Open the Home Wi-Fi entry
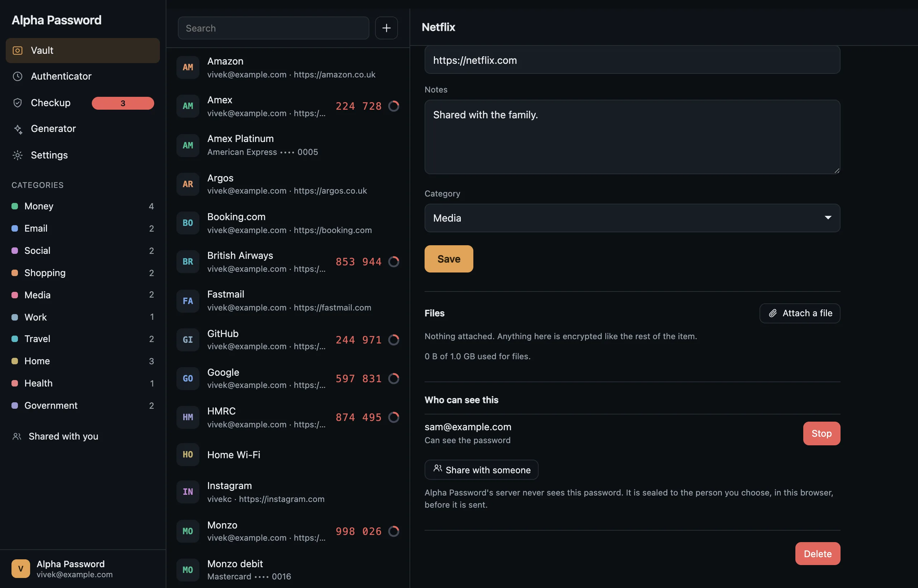 [x=288, y=455]
